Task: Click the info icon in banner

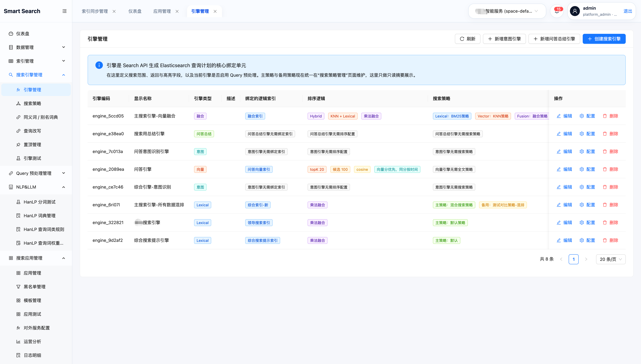Action: 99,65
